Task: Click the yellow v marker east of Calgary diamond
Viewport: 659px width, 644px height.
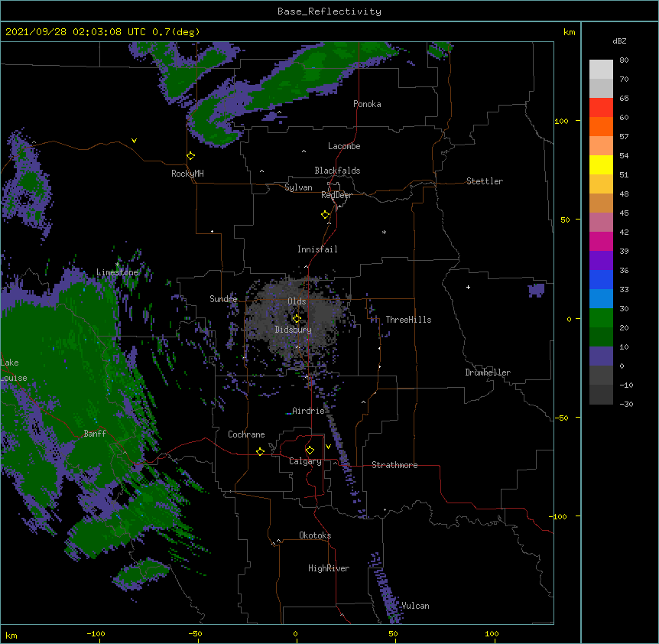Action: pos(328,447)
